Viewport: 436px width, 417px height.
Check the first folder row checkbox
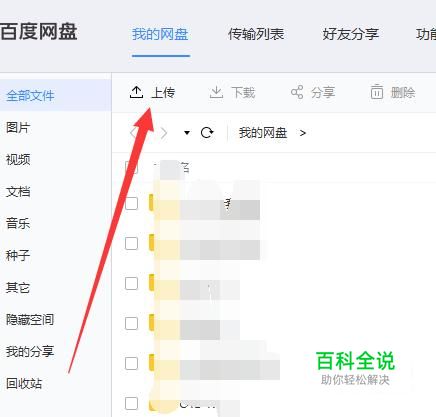pos(131,203)
